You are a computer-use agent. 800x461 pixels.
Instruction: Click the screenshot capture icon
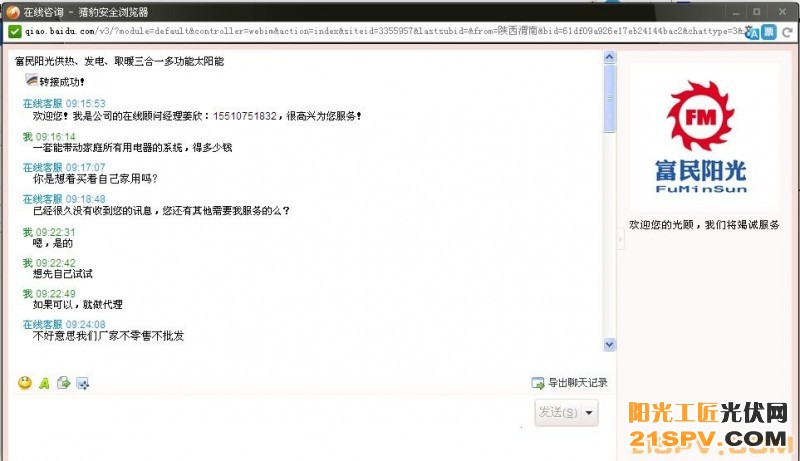83,382
